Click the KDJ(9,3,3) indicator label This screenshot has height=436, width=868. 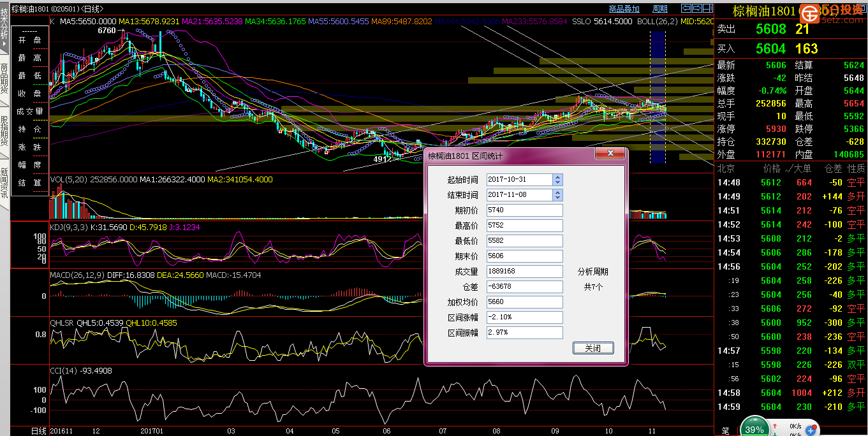(69, 227)
